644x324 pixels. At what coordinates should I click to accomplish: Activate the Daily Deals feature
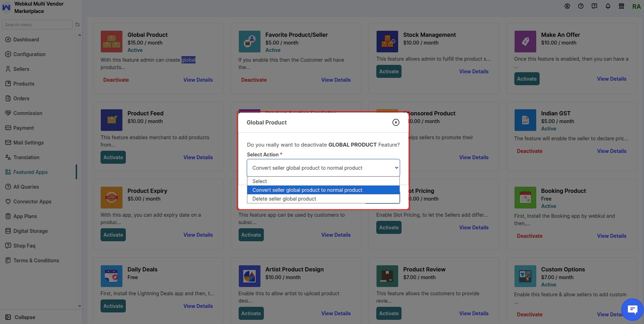113,306
